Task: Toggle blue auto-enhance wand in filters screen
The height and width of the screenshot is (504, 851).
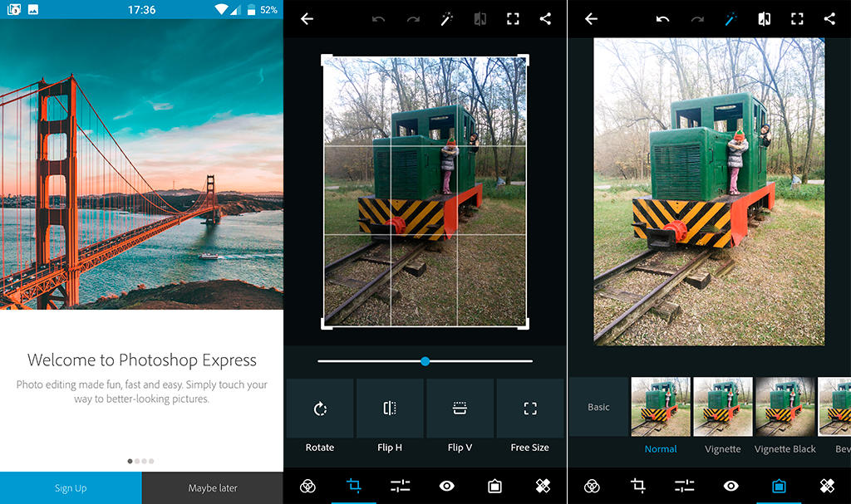Action: [x=730, y=19]
